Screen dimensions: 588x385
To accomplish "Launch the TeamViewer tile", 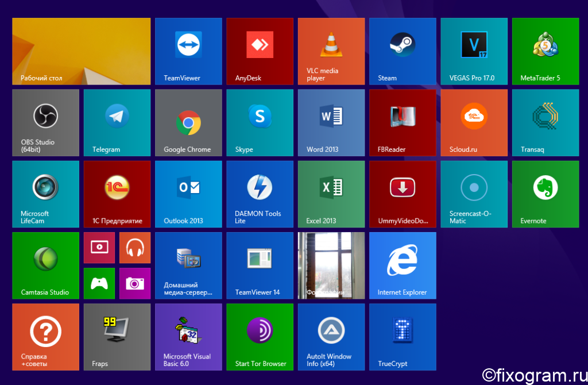I will pos(188,51).
